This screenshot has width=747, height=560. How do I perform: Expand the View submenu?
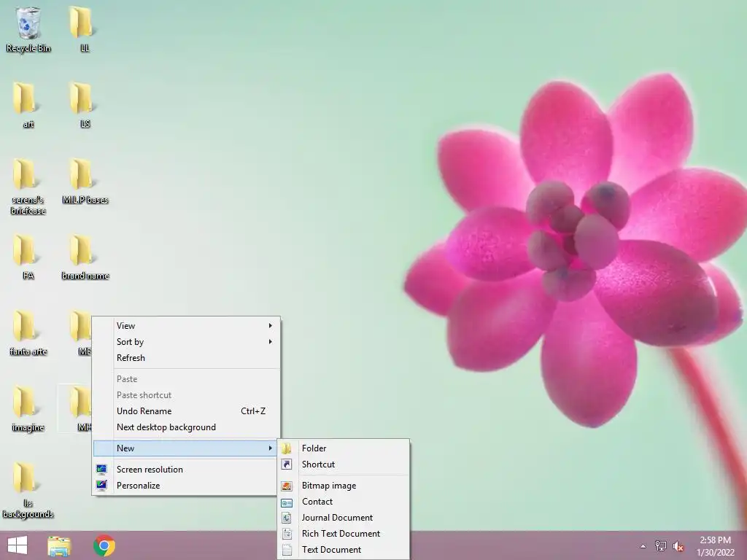[x=185, y=326]
